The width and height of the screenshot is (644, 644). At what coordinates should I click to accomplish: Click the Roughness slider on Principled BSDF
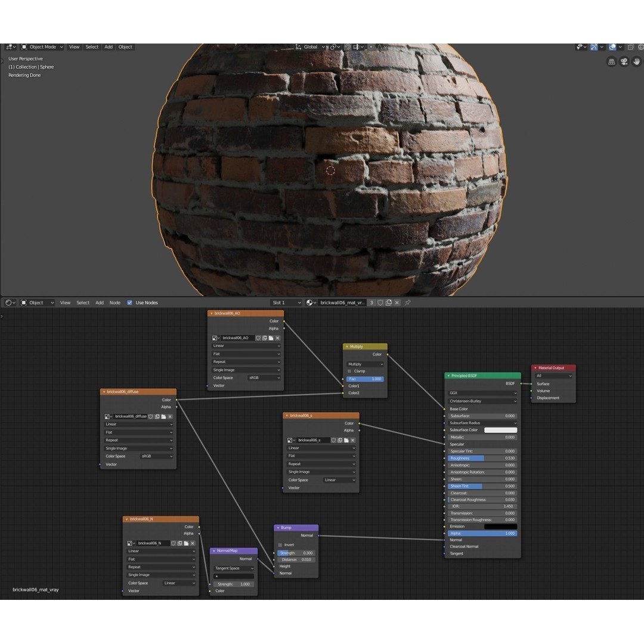tap(482, 459)
